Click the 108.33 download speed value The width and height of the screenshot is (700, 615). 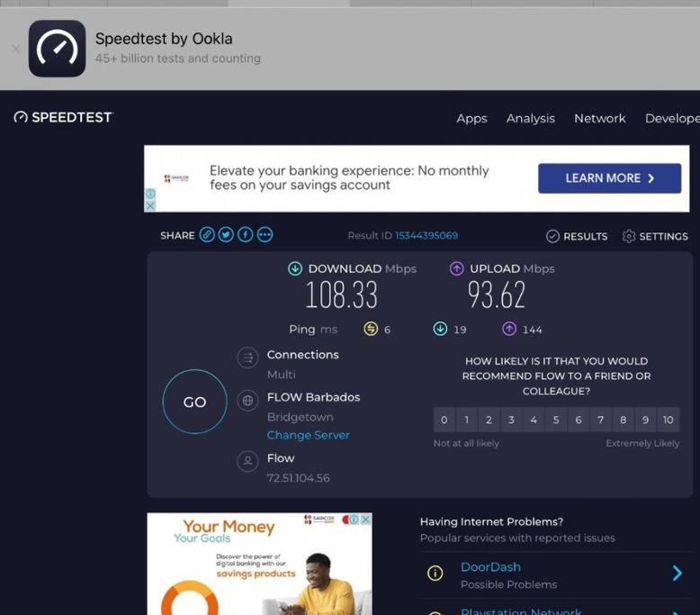point(342,294)
